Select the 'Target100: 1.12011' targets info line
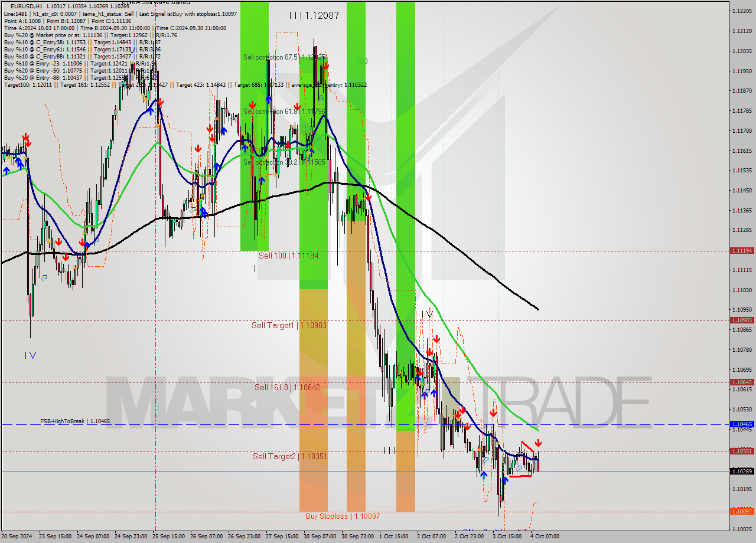Image resolution: width=756 pixels, height=543 pixels. point(185,85)
